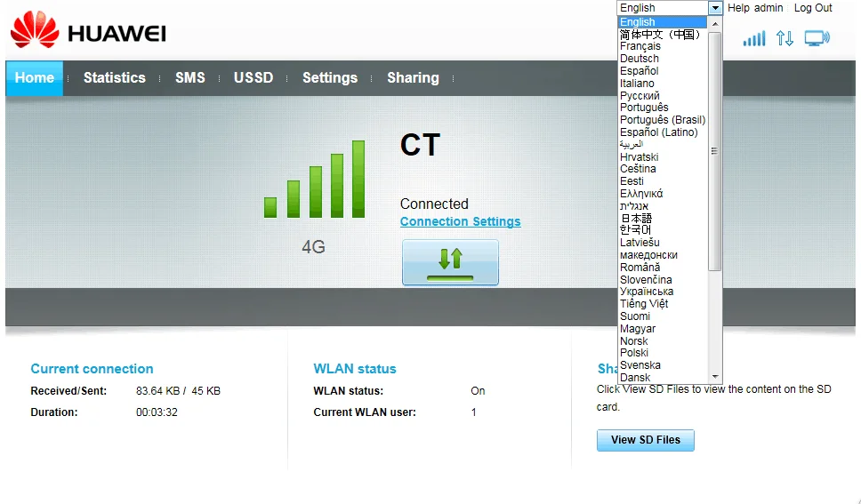Viewport: 861px width, 504px height.
Task: Select English in the language list
Action: point(663,22)
